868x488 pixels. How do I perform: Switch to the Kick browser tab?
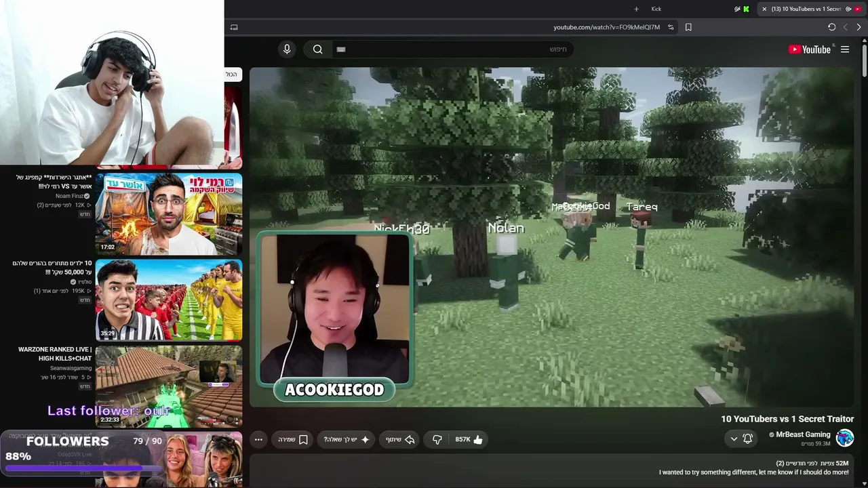[x=656, y=9]
